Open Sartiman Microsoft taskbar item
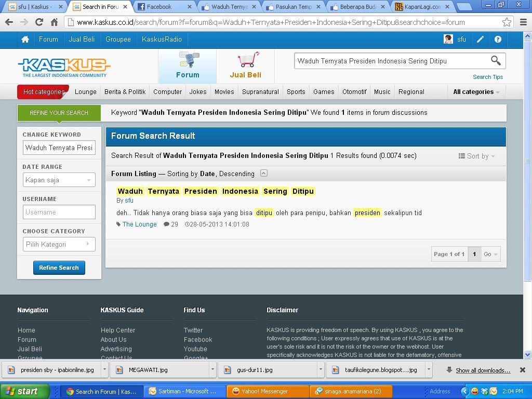This screenshot has width=532, height=399. point(184,392)
